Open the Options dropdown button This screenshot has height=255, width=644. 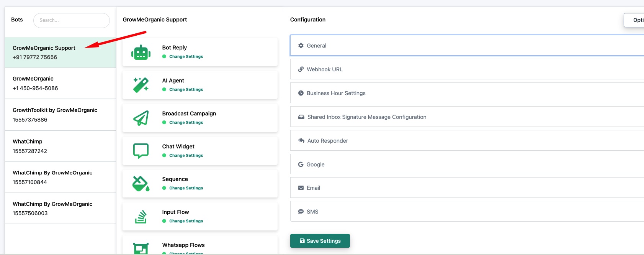(x=634, y=20)
